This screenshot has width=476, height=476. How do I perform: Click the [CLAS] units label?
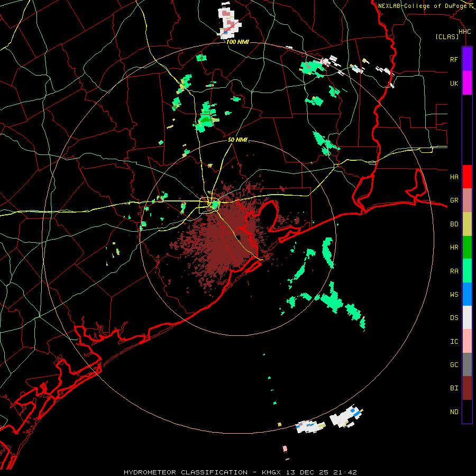tap(447, 36)
